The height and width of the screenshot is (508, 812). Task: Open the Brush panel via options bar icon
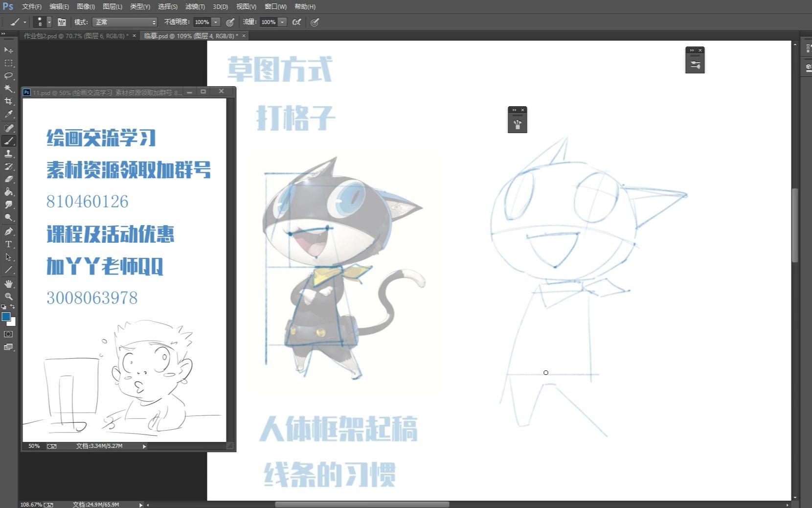61,22
